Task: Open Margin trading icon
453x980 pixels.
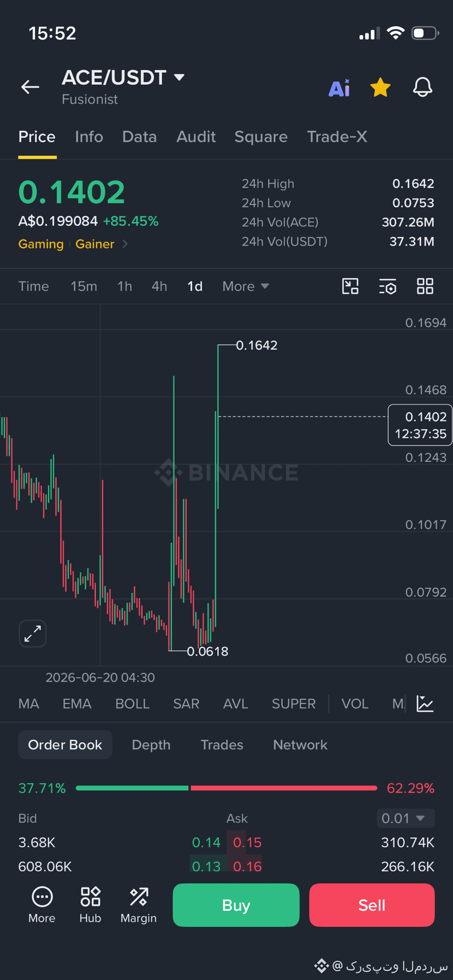Action: point(138,905)
